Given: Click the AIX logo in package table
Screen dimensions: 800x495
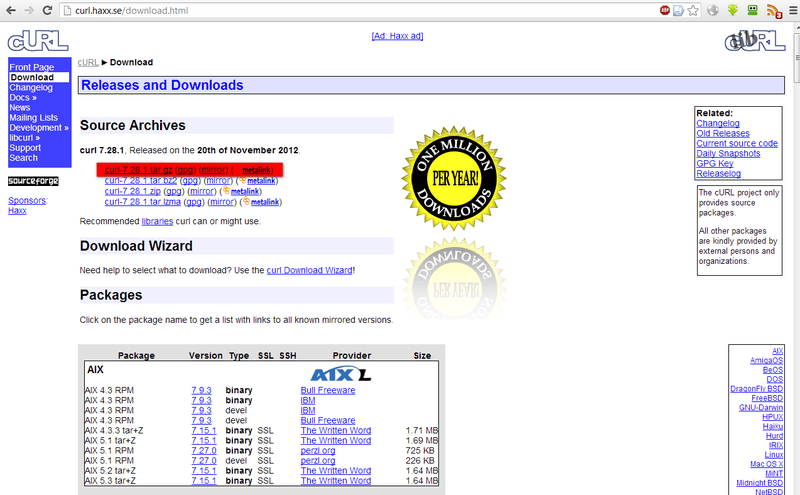Looking at the screenshot, I should (341, 375).
